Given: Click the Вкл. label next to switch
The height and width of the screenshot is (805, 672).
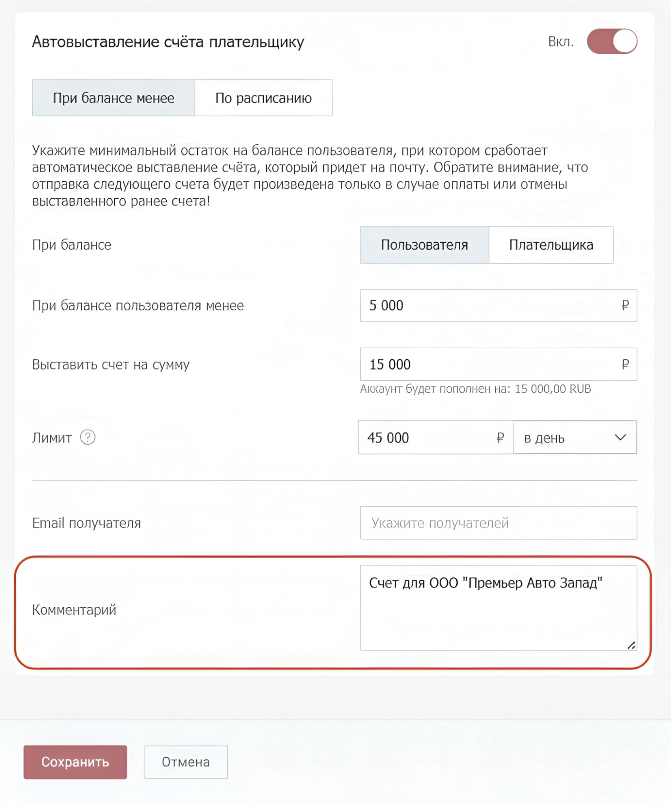Looking at the screenshot, I should [x=560, y=41].
